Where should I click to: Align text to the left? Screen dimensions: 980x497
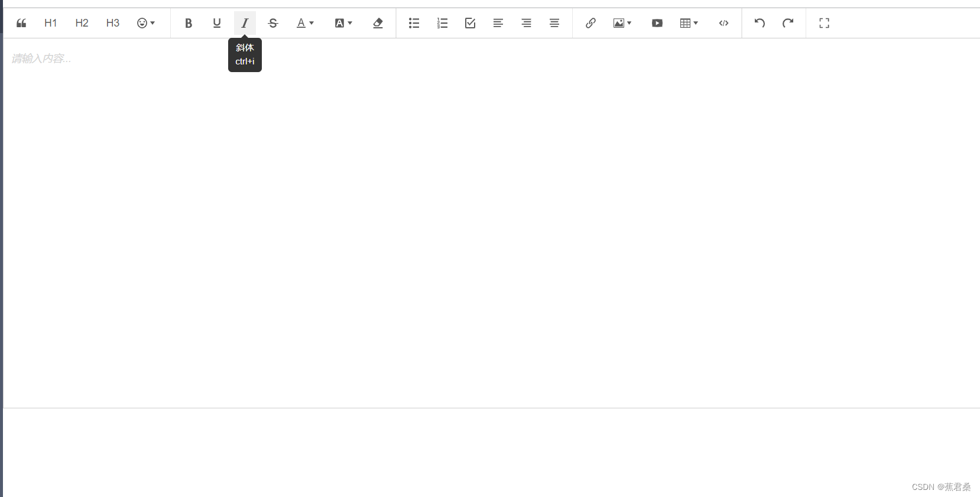[x=498, y=23]
